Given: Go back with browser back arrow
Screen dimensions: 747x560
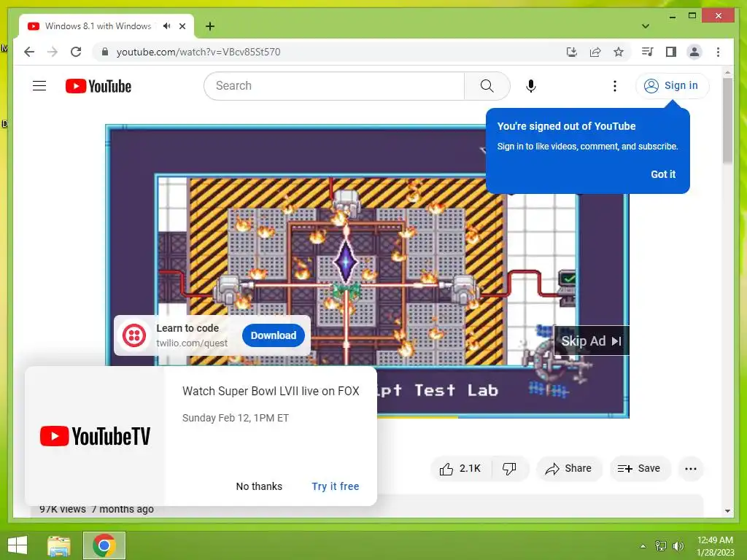Looking at the screenshot, I should pos(29,52).
